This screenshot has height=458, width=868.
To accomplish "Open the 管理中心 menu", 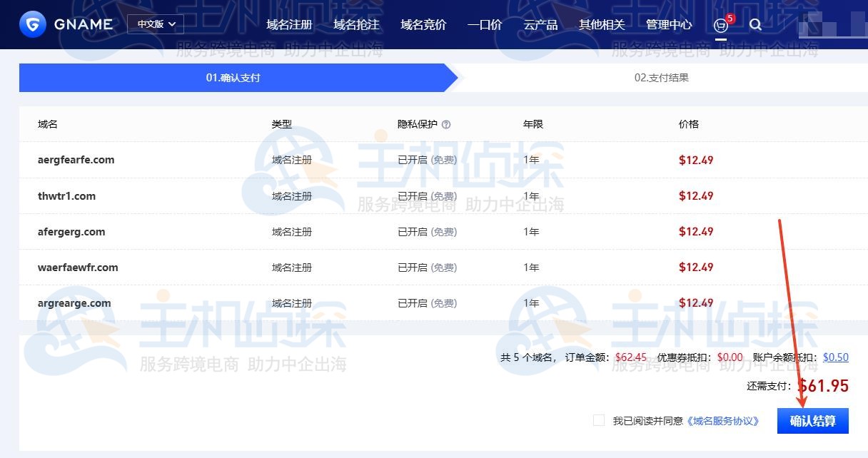I will (669, 24).
